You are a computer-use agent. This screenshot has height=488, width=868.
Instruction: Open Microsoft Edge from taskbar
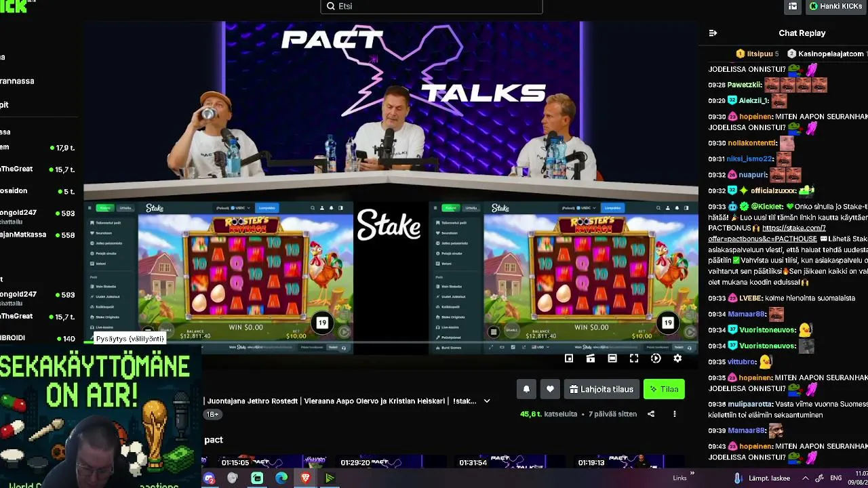coord(281,478)
